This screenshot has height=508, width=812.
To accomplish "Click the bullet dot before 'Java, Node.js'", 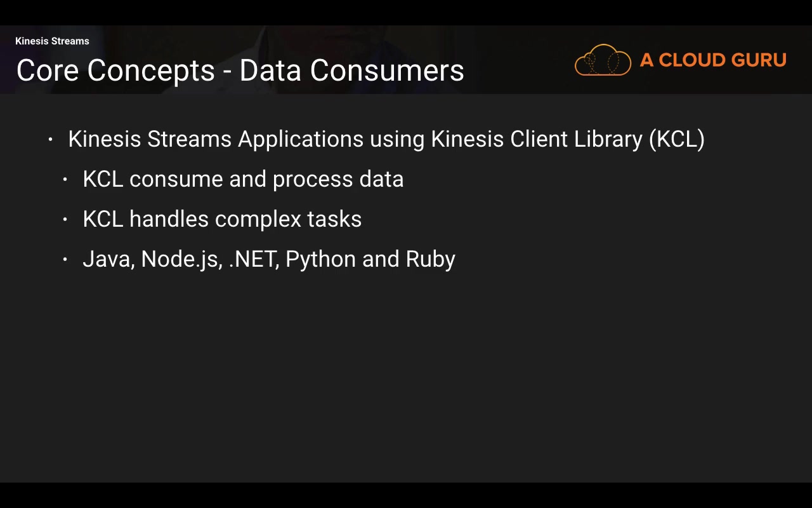I will click(65, 260).
